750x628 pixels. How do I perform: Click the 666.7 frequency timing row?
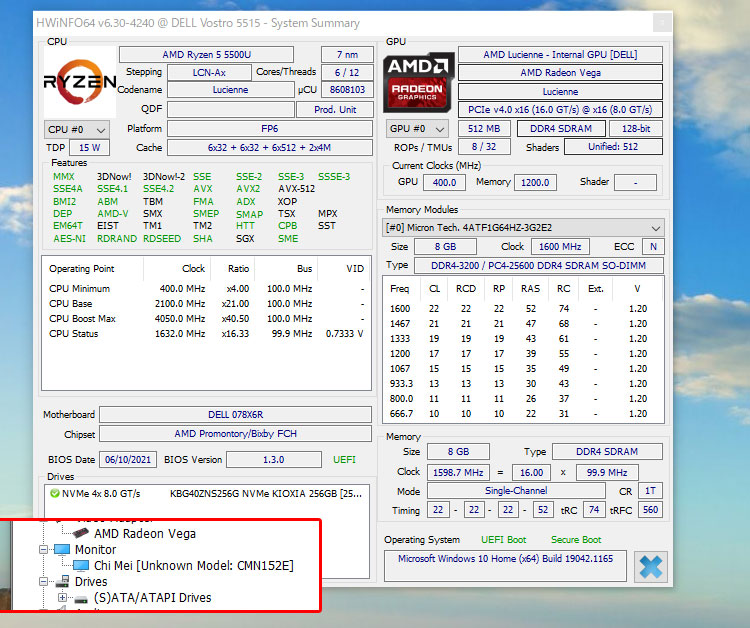pos(523,414)
